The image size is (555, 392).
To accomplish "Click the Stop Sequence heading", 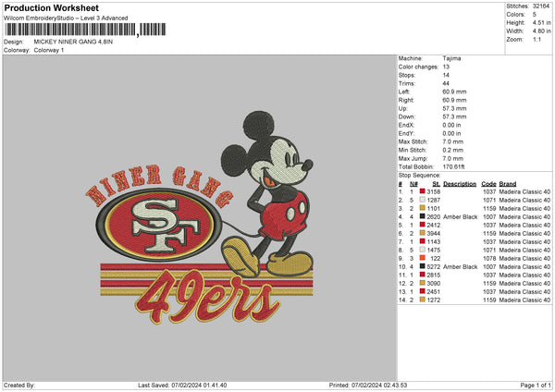I will coord(419,175).
